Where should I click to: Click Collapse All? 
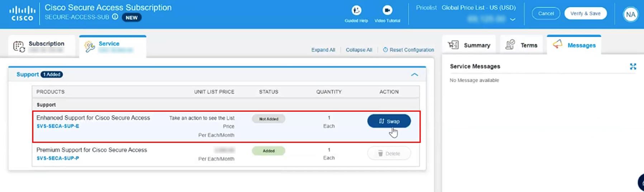(x=359, y=50)
